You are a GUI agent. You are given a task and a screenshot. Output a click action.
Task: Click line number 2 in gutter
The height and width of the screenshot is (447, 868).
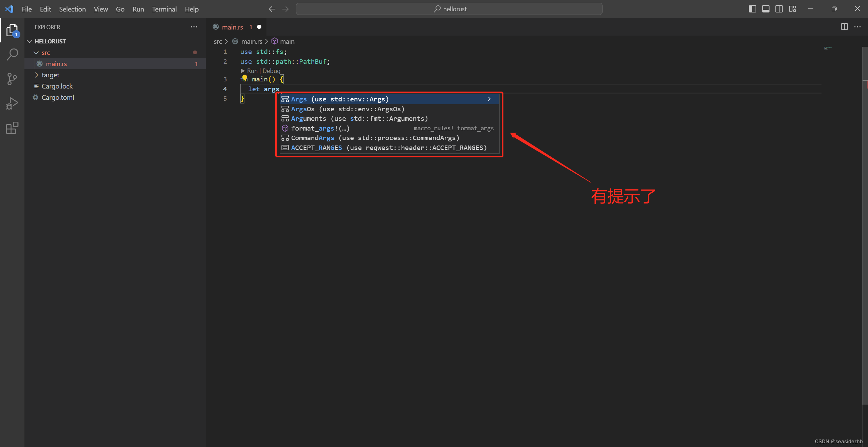pos(225,61)
